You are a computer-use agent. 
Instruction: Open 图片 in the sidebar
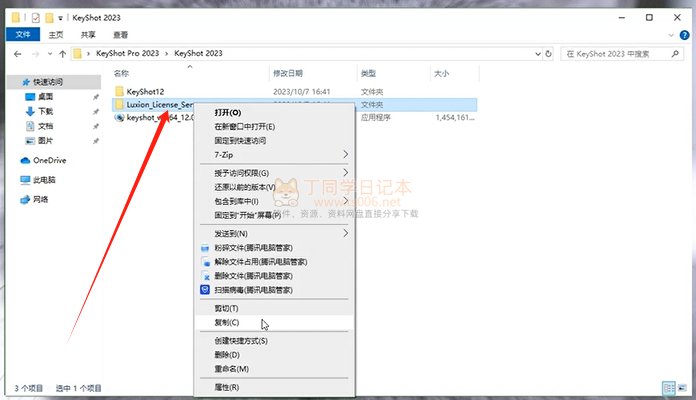point(45,141)
